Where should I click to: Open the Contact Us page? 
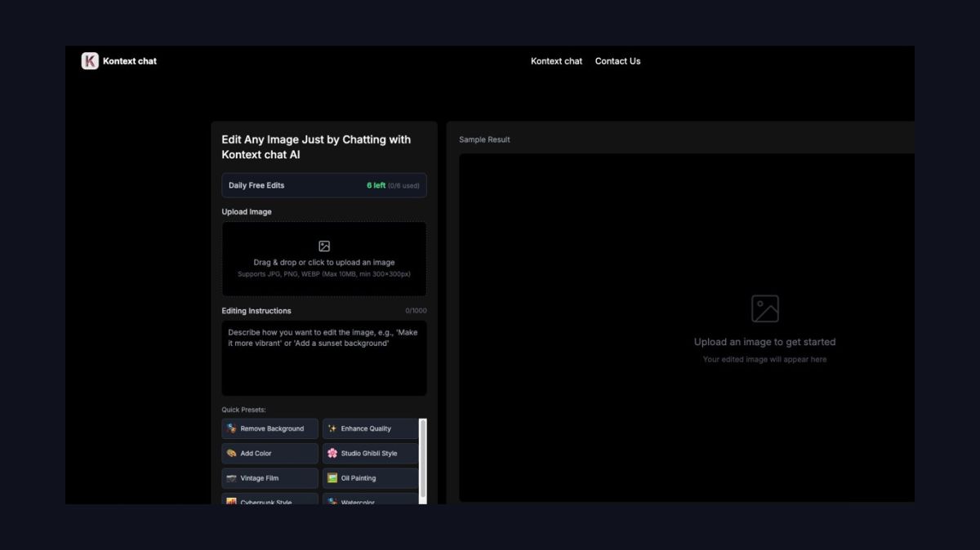pos(617,61)
